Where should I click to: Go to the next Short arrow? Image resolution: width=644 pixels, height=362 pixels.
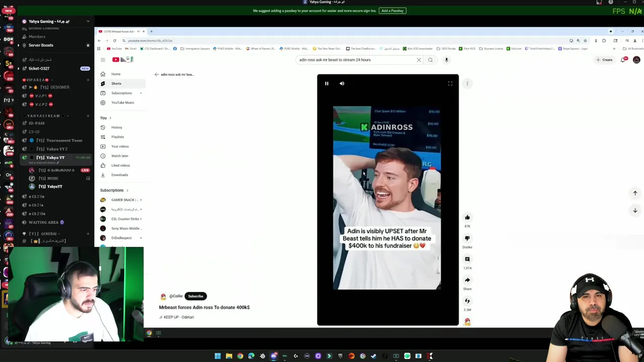coord(635,210)
